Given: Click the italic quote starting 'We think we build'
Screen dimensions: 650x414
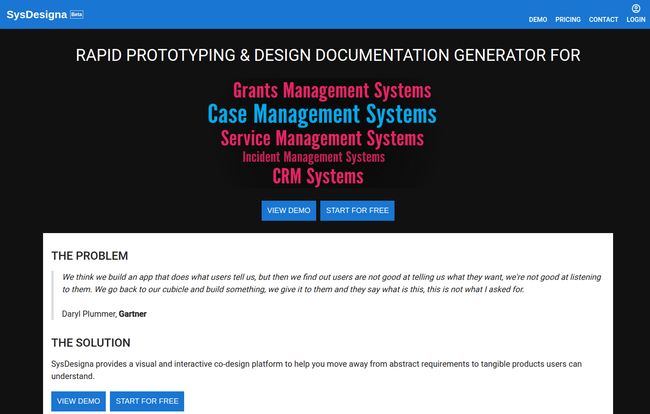Looking at the screenshot, I should point(332,283).
